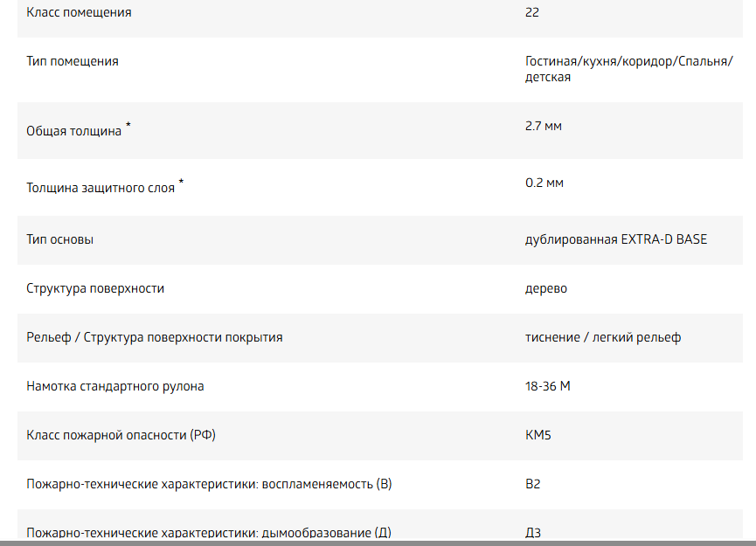Screen dimensions: 756x546
Task: Click 'дублированная EXTRA-D BASE' value
Action: coord(615,239)
